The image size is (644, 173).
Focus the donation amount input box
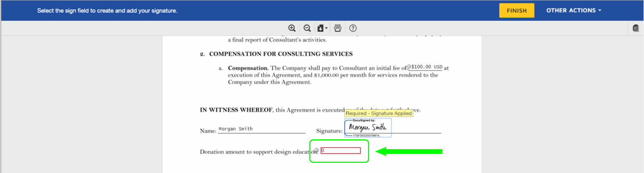[x=341, y=151]
